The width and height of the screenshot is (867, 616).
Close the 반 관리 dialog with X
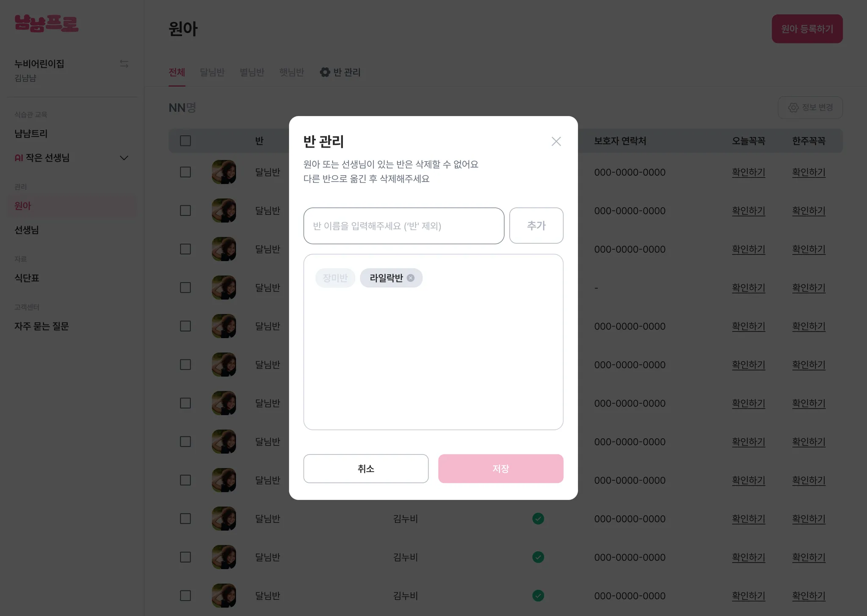tap(556, 141)
